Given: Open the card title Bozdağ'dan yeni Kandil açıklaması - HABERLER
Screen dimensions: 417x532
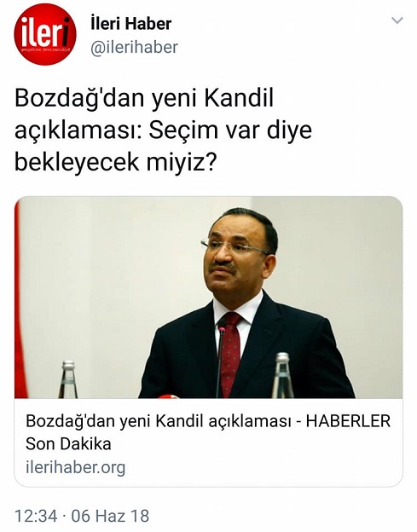Looking at the screenshot, I should tap(208, 421).
